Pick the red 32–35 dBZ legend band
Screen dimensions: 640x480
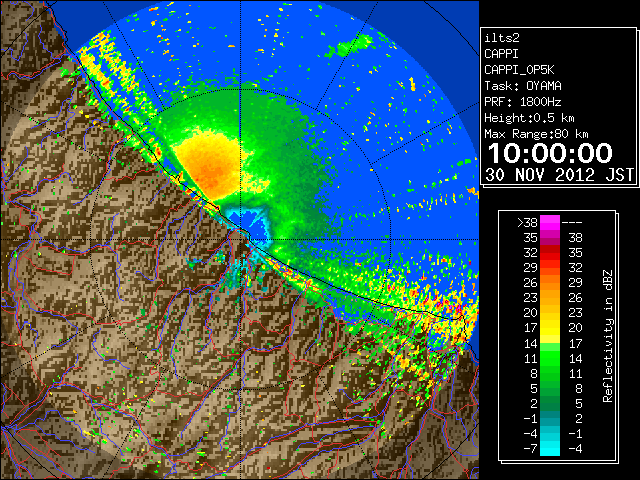550,253
